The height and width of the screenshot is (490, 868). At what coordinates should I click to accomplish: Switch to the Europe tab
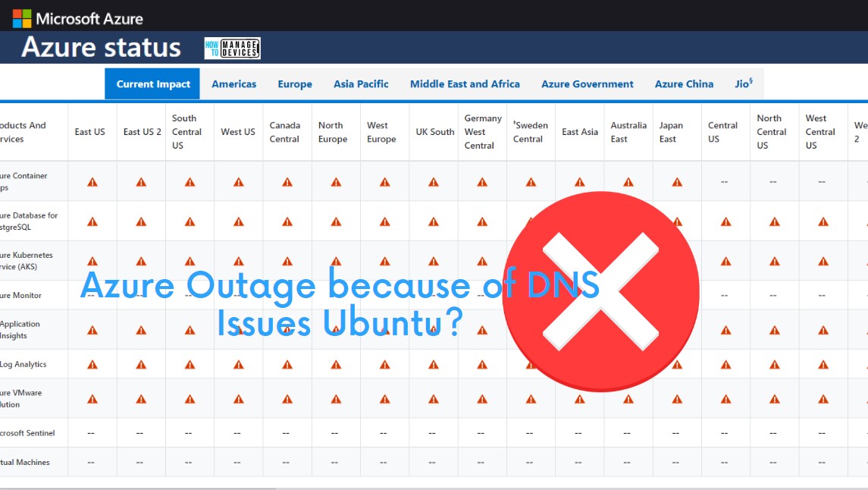(295, 84)
